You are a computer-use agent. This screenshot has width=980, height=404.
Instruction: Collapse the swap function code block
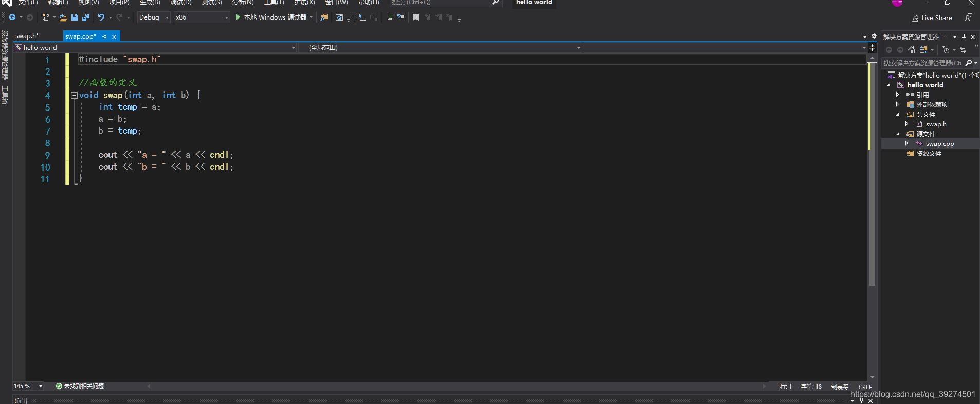coord(74,95)
